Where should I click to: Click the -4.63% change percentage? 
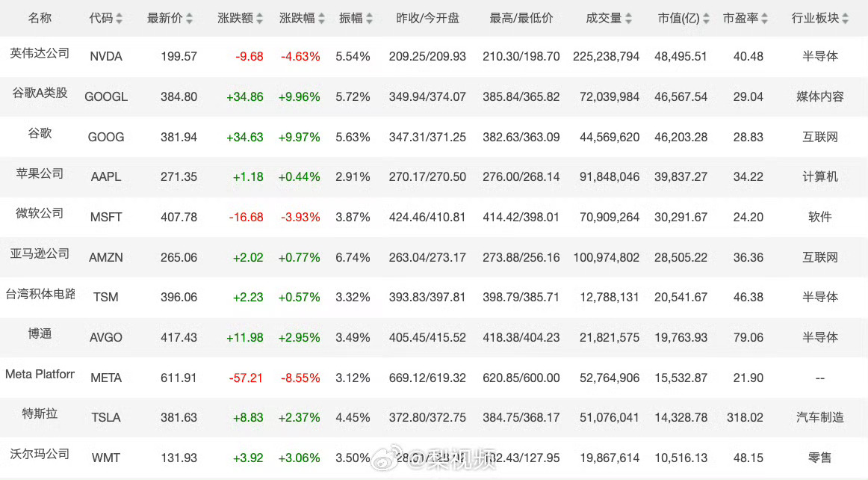point(300,57)
